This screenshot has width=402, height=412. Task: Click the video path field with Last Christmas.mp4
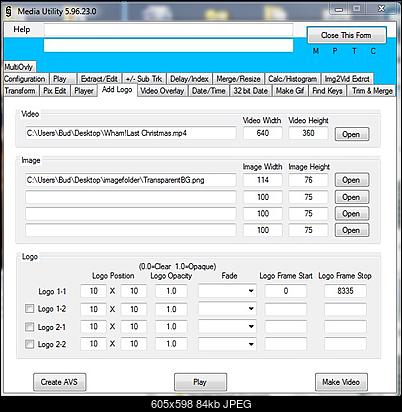point(131,133)
